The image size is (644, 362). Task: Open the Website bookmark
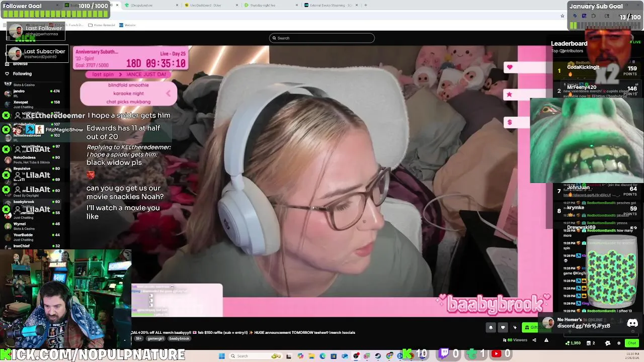[x=128, y=25]
